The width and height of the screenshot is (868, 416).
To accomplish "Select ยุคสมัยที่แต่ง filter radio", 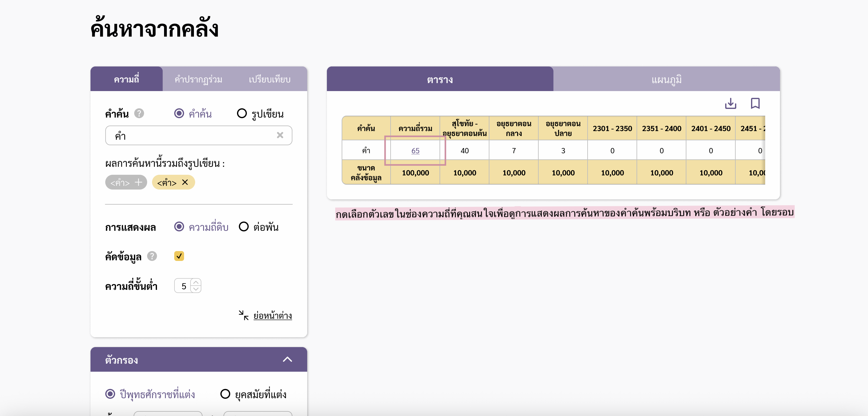I will coord(225,394).
